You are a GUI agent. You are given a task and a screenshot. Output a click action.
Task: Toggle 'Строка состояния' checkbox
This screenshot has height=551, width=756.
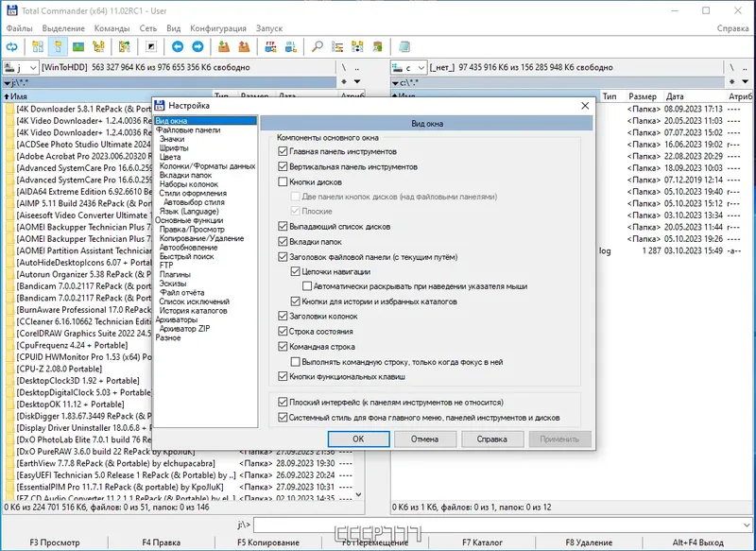pyautogui.click(x=283, y=332)
